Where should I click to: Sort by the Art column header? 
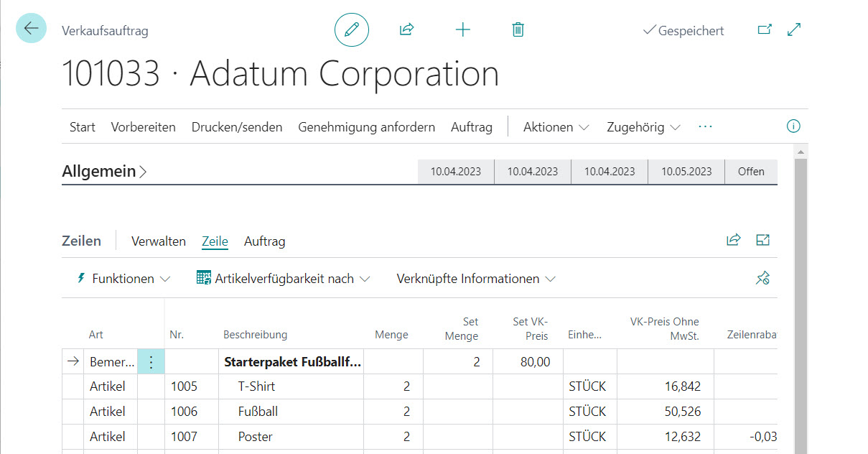96,335
